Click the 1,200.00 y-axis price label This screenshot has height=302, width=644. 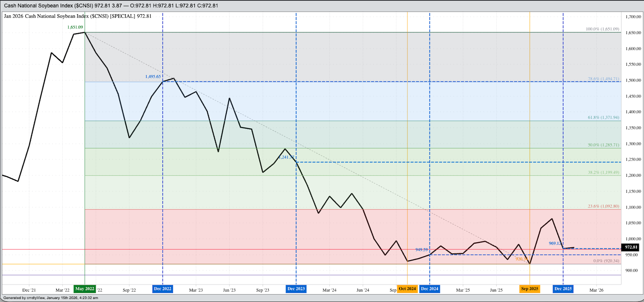coord(633,175)
